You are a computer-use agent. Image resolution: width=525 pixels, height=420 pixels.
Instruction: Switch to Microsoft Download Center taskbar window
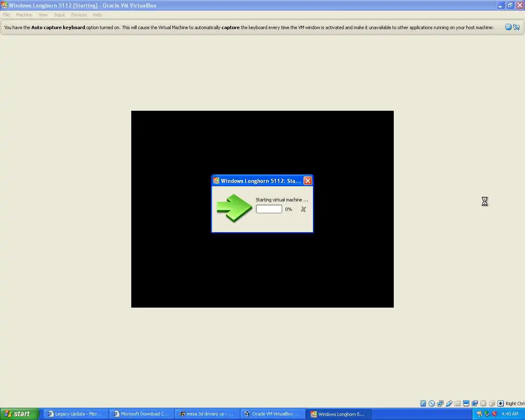pos(142,414)
